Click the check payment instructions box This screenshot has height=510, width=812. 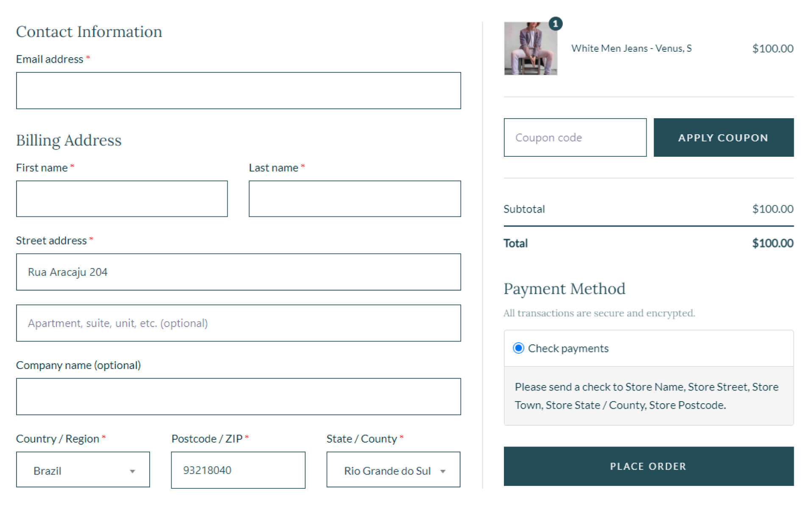click(x=648, y=396)
